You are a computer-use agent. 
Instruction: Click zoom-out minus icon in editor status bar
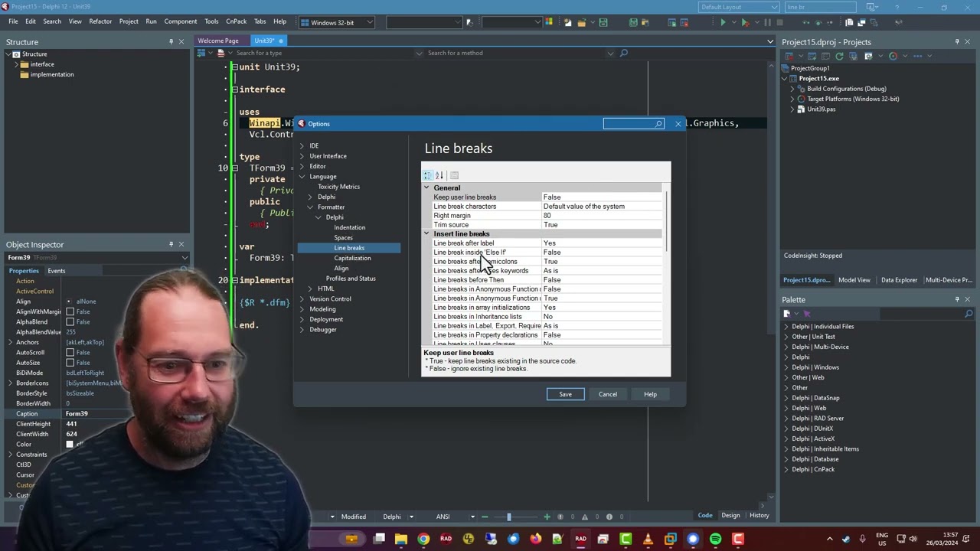[x=485, y=517]
